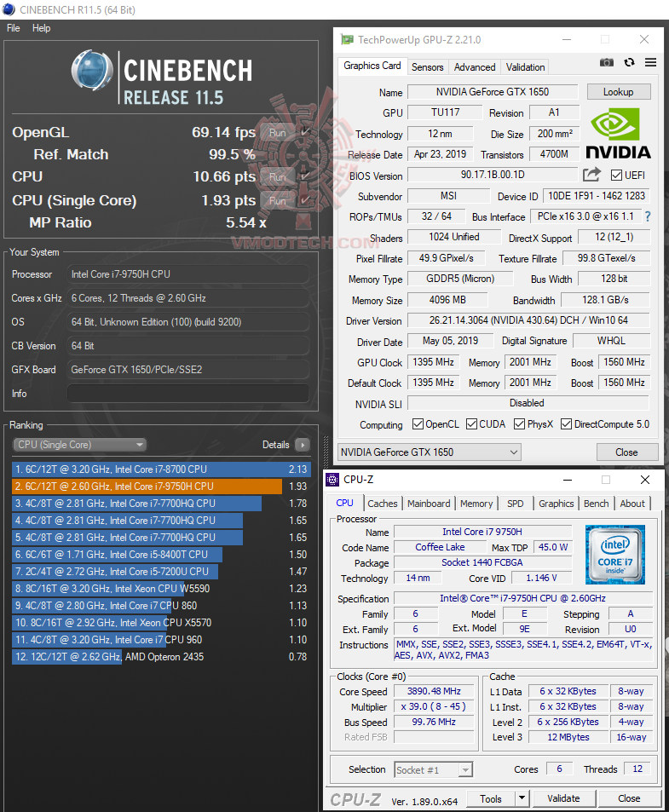Viewport: 669px width, 812px height.
Task: Run the CPU (Single Core) benchmark
Action: (x=278, y=200)
